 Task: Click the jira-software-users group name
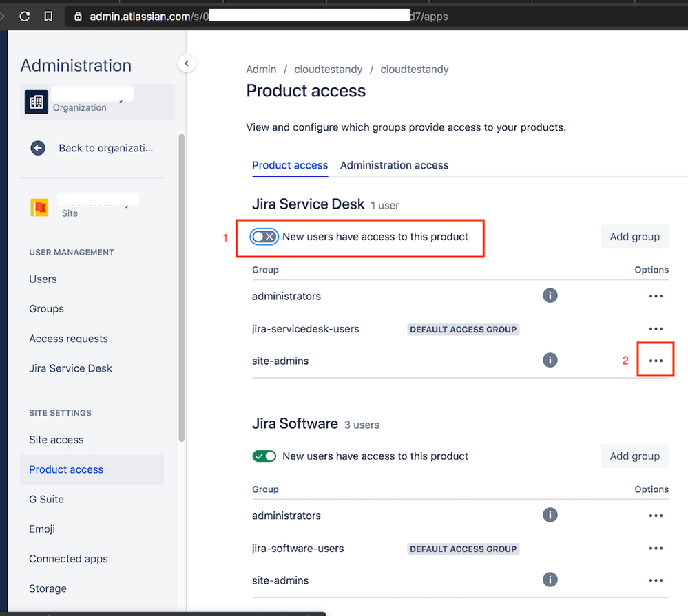298,549
